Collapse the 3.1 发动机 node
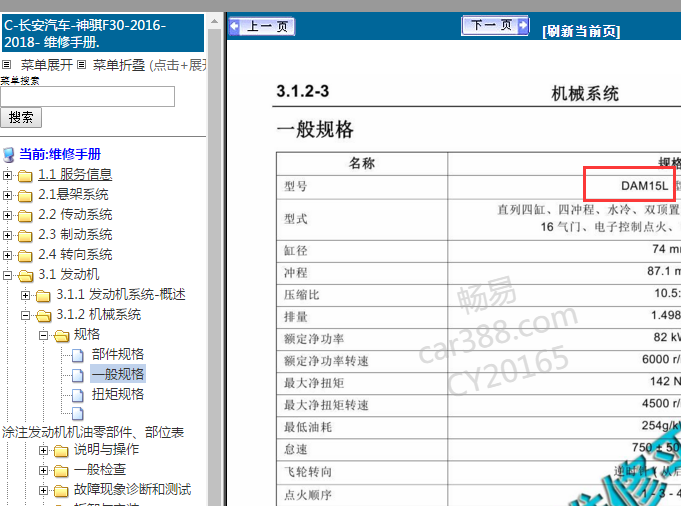Screen dimensions: 681x506 click(7, 275)
